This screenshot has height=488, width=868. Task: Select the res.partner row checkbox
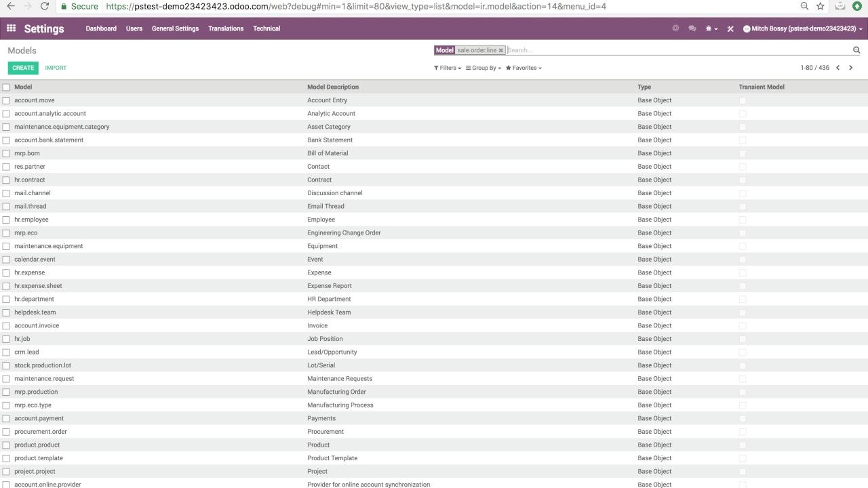(x=6, y=167)
